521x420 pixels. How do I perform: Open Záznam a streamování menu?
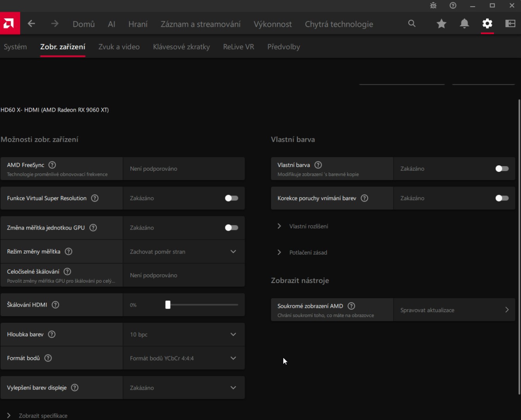(x=201, y=24)
